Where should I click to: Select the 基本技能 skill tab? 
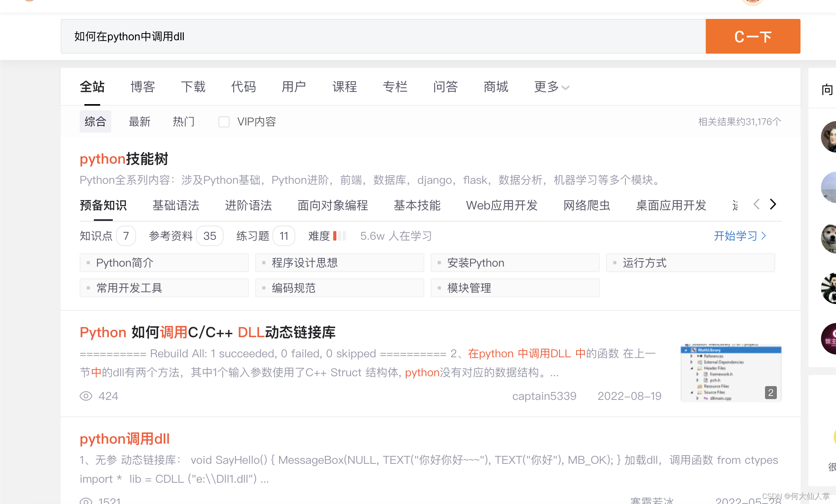(x=417, y=205)
